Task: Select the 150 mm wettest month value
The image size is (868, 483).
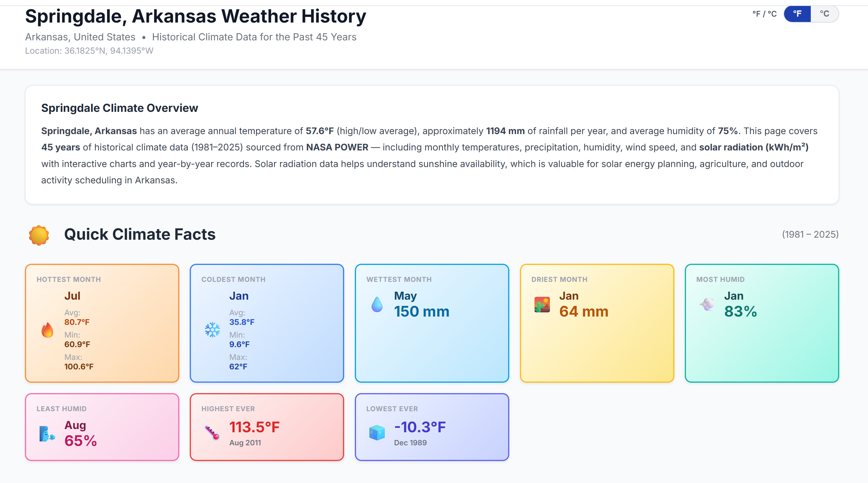Action: (x=422, y=311)
